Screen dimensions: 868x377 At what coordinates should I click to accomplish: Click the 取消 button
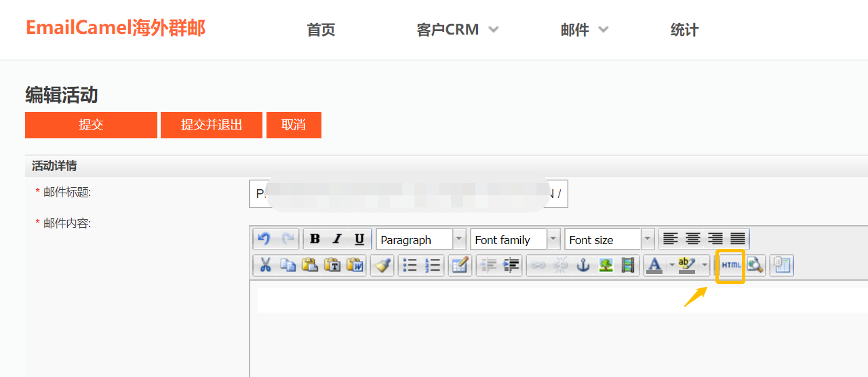(294, 125)
